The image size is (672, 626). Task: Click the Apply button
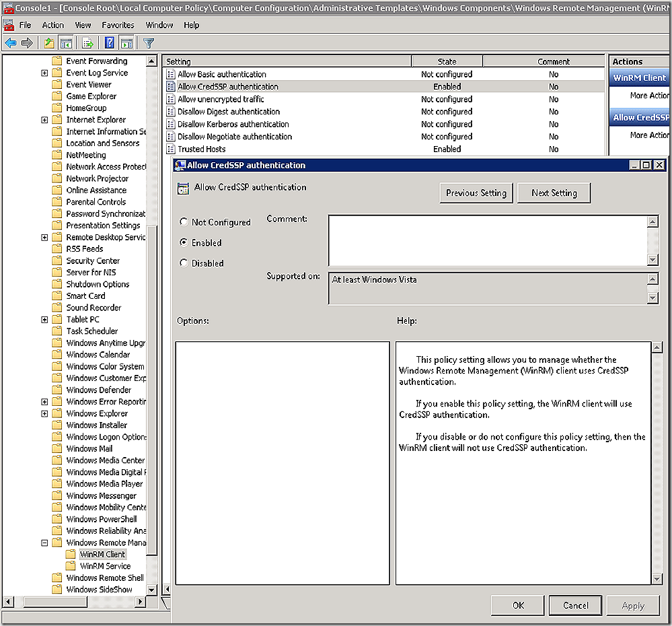click(633, 605)
